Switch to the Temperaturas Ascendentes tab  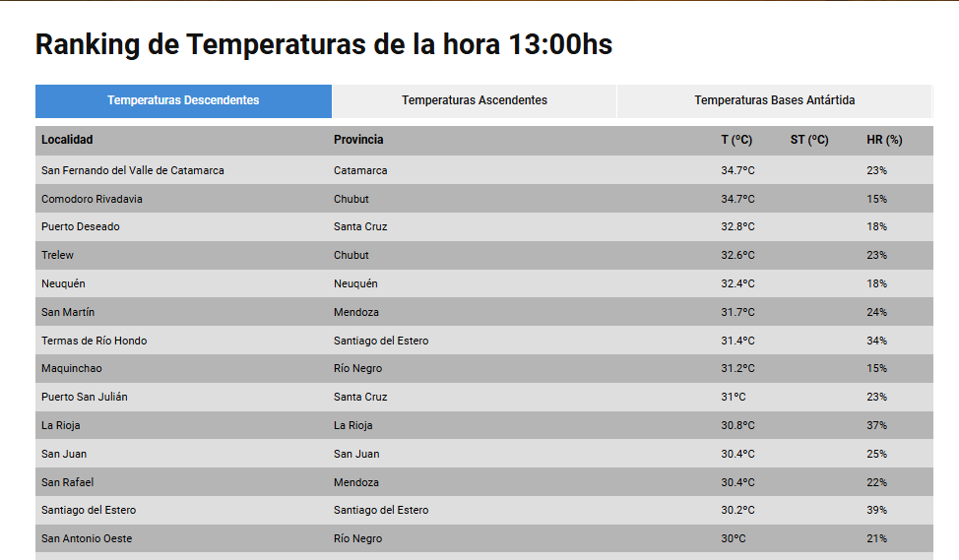[474, 100]
